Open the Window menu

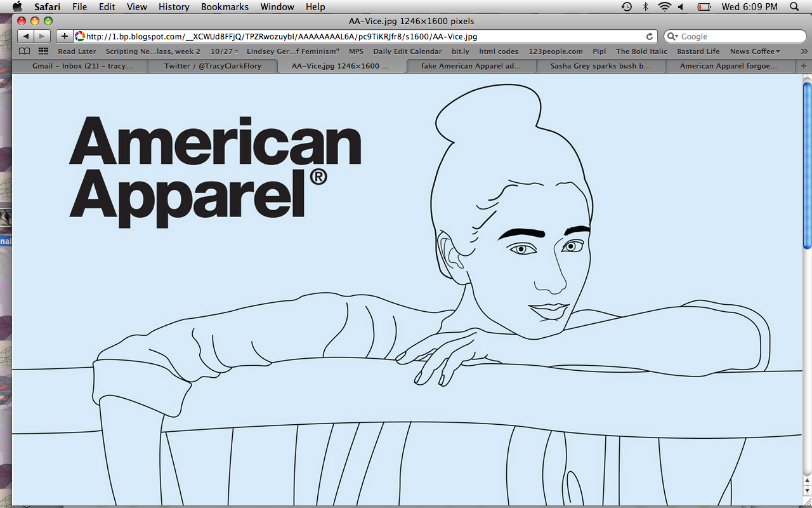277,6
